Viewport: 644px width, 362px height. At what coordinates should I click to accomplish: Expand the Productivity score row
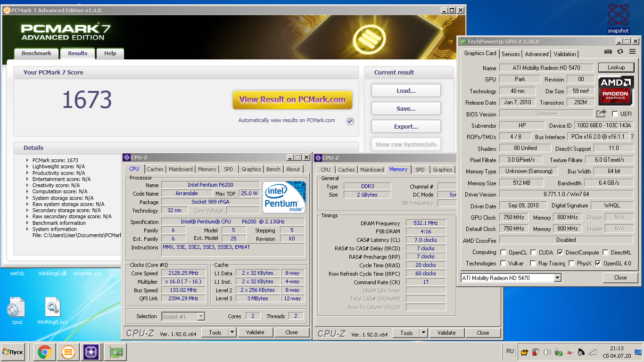[x=27, y=173]
